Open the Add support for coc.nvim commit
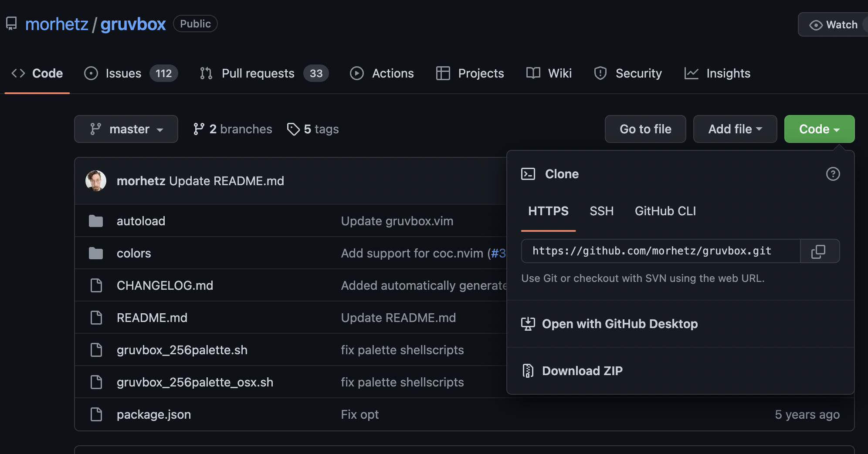 412,253
